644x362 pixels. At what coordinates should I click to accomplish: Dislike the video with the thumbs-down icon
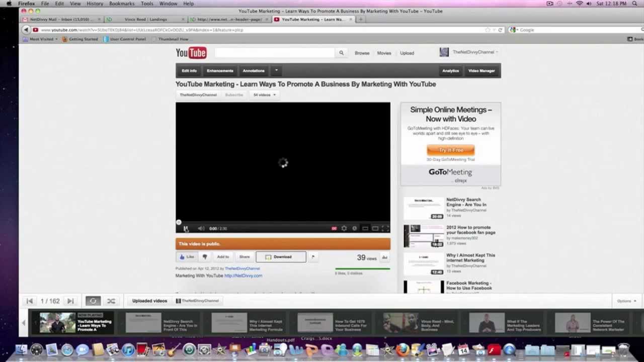pos(205,257)
